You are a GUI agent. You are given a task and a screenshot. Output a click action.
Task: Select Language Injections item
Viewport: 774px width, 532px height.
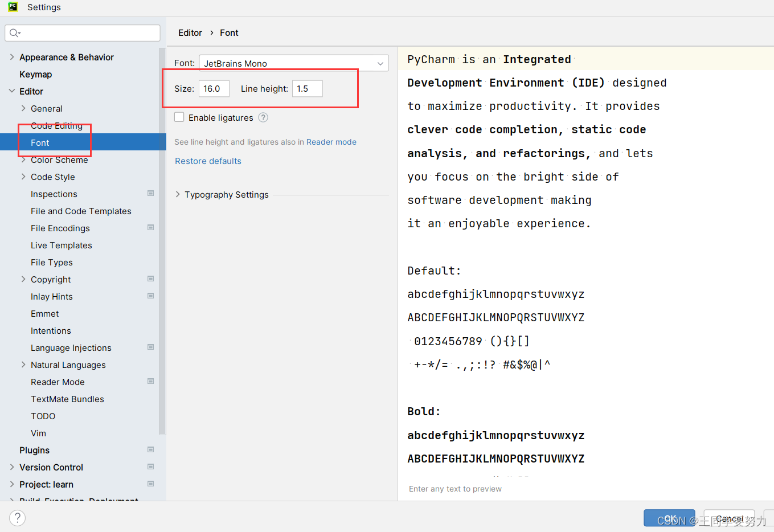coord(71,347)
